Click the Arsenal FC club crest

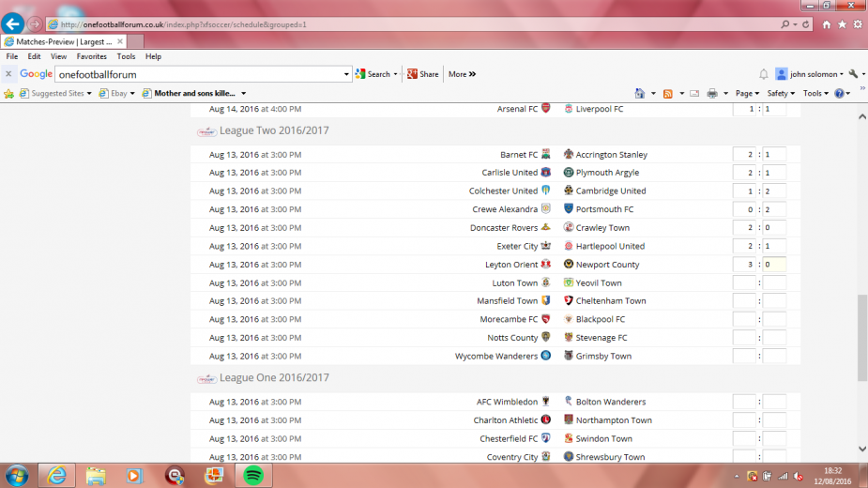pos(546,108)
